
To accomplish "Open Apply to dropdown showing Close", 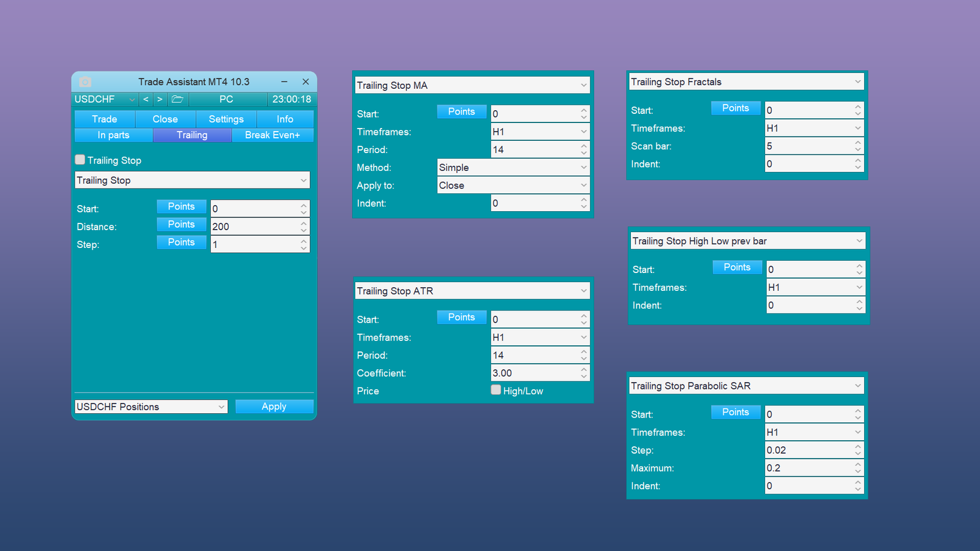I will (x=513, y=186).
